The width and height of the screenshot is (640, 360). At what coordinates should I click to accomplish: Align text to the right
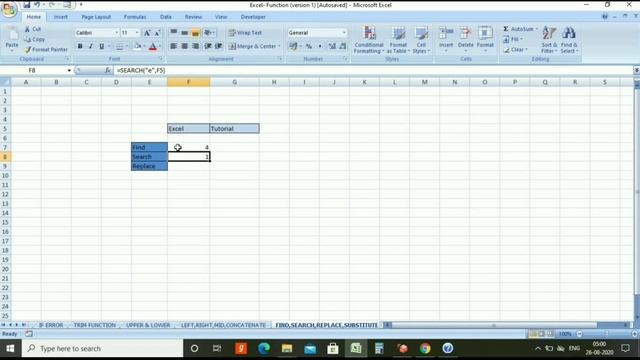[x=196, y=46]
